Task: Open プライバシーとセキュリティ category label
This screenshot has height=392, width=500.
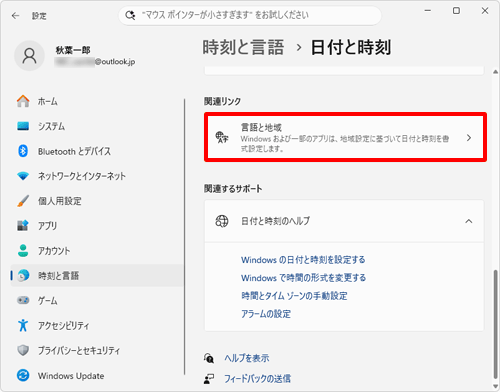Action: coord(79,350)
